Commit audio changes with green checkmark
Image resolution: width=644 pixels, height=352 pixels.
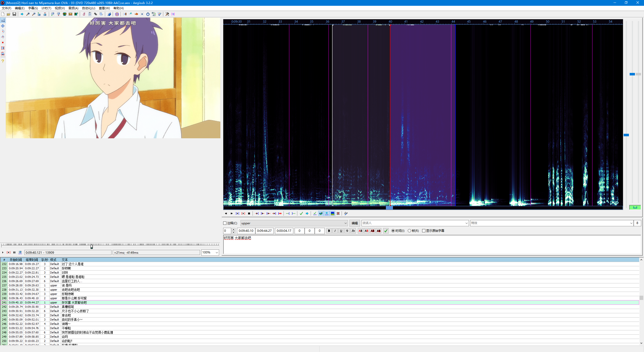coord(301,213)
